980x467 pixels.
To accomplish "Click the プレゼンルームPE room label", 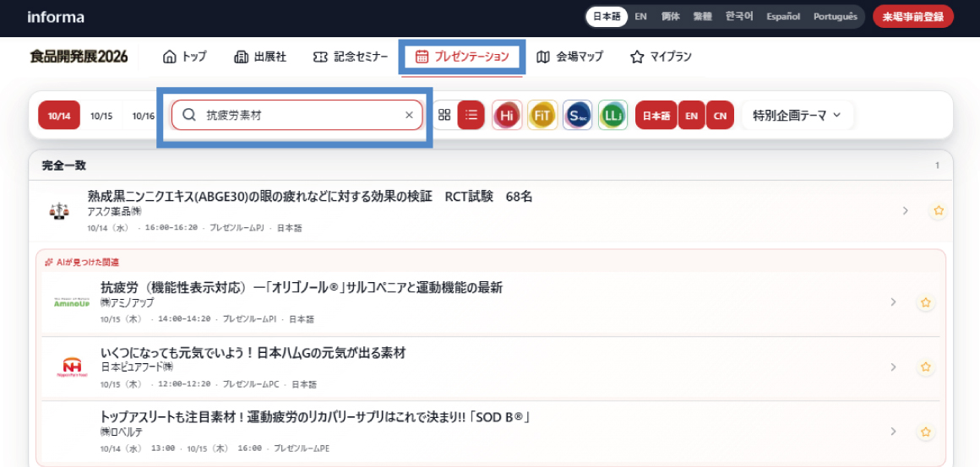I will (302, 448).
